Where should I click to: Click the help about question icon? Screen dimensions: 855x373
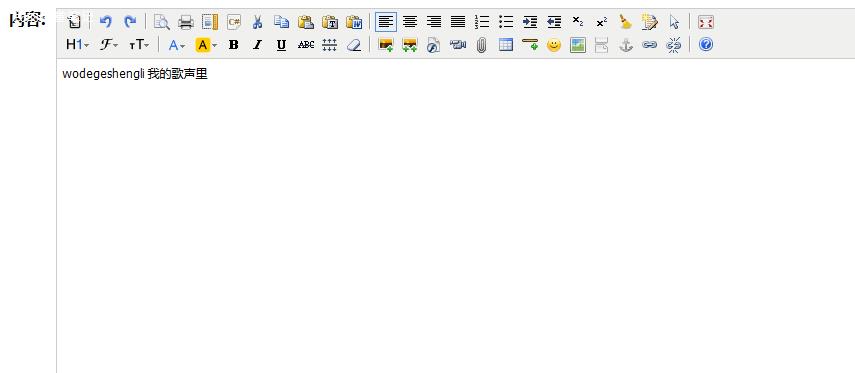pos(706,44)
